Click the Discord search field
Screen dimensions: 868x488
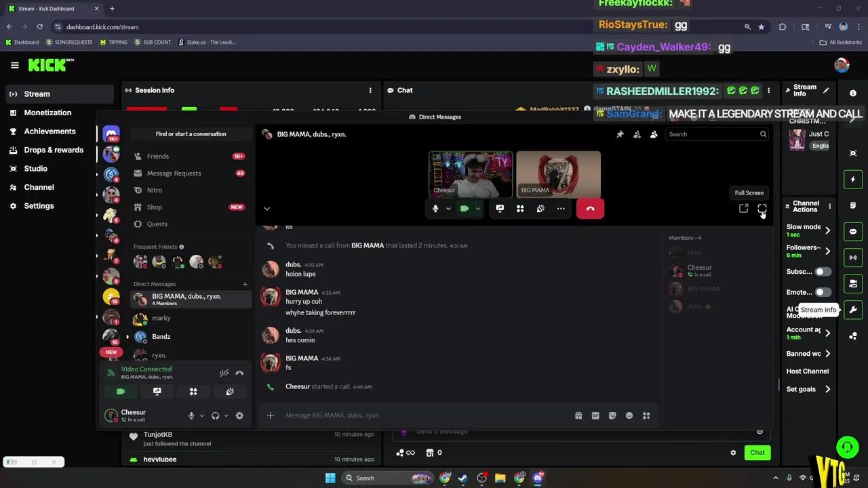coord(716,134)
